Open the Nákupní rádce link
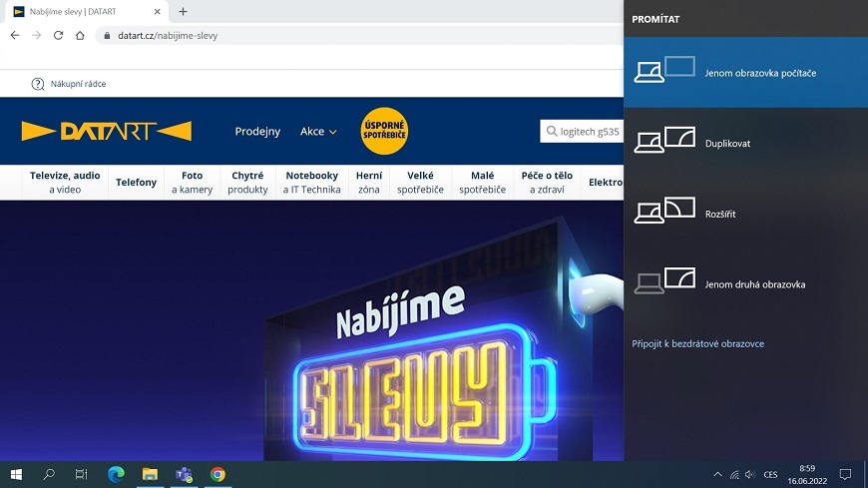This screenshot has height=488, width=868. (x=78, y=84)
